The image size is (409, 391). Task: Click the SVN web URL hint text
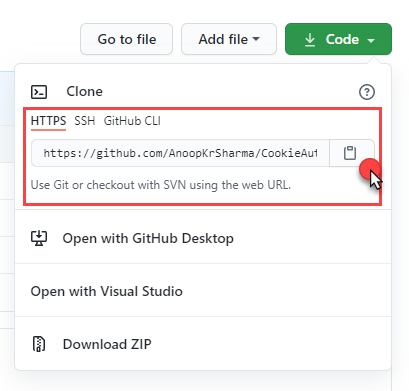coord(161,185)
